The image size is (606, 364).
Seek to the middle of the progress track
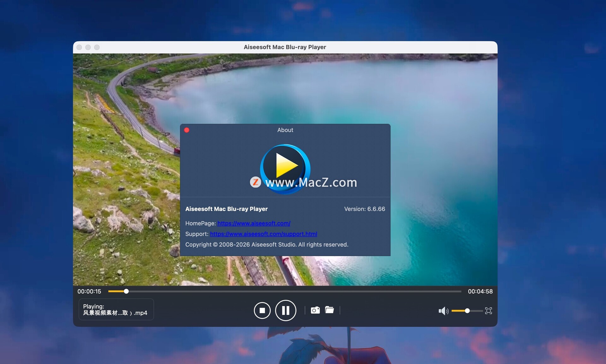pos(285,291)
